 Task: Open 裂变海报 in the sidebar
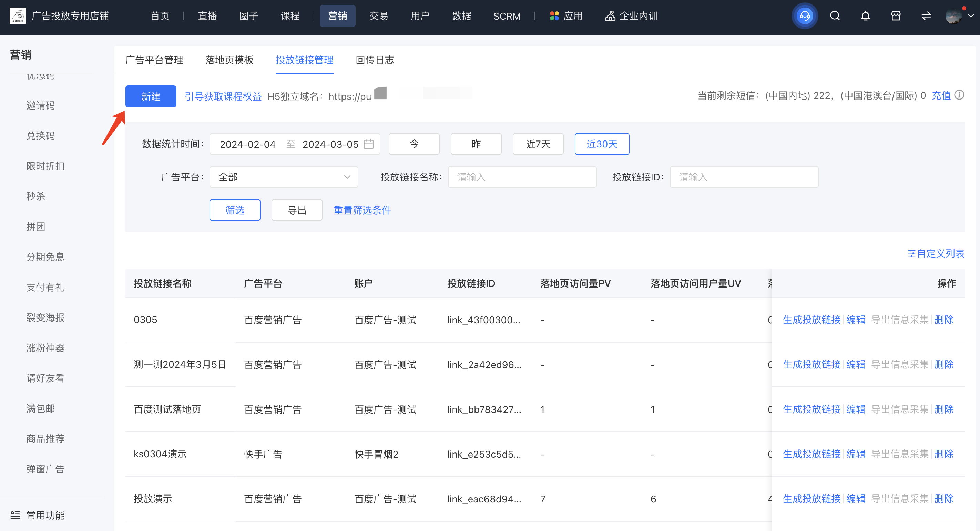click(x=45, y=318)
